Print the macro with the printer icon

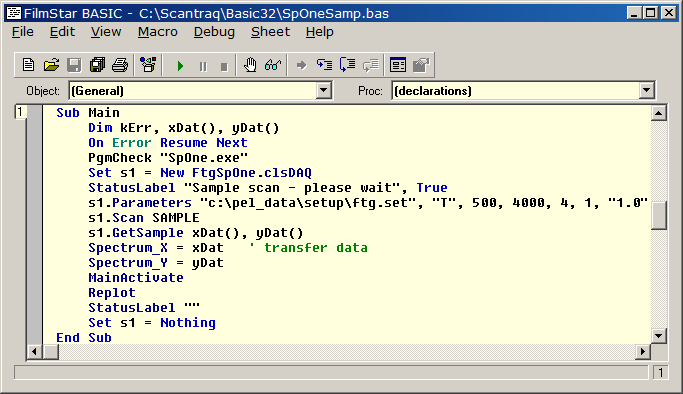point(120,65)
